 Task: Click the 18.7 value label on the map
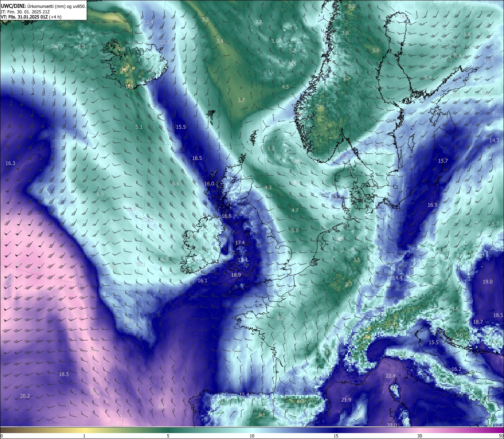(x=478, y=322)
